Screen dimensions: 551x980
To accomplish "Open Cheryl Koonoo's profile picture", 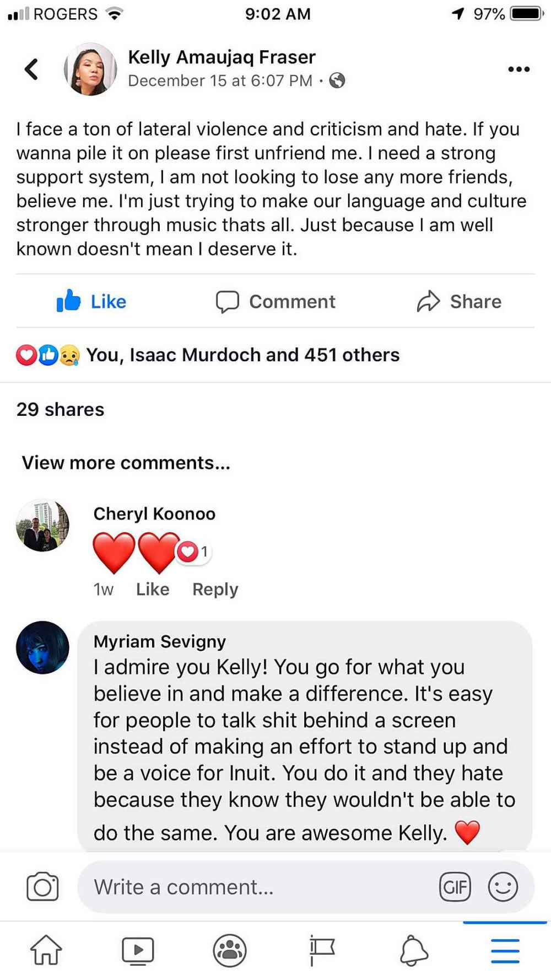I will [x=42, y=526].
